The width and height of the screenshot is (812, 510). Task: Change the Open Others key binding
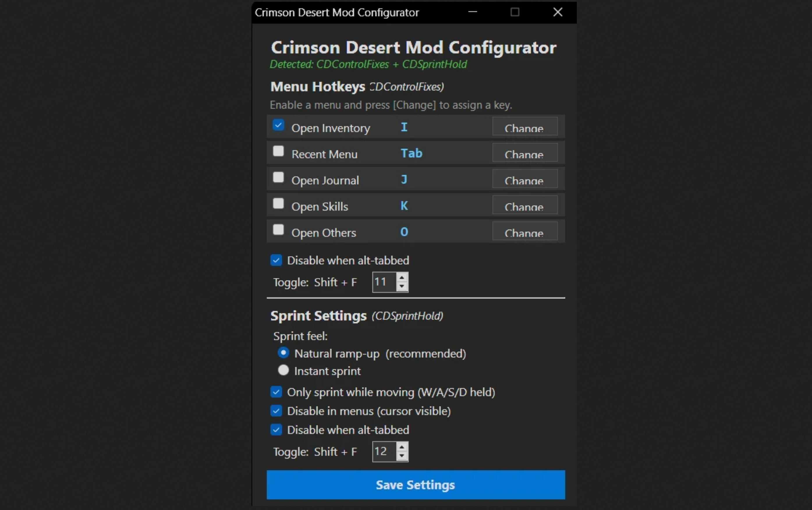click(x=525, y=231)
